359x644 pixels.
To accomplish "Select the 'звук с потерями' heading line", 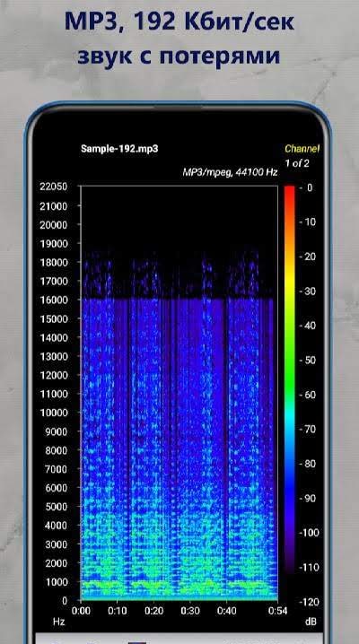I will coord(179,56).
